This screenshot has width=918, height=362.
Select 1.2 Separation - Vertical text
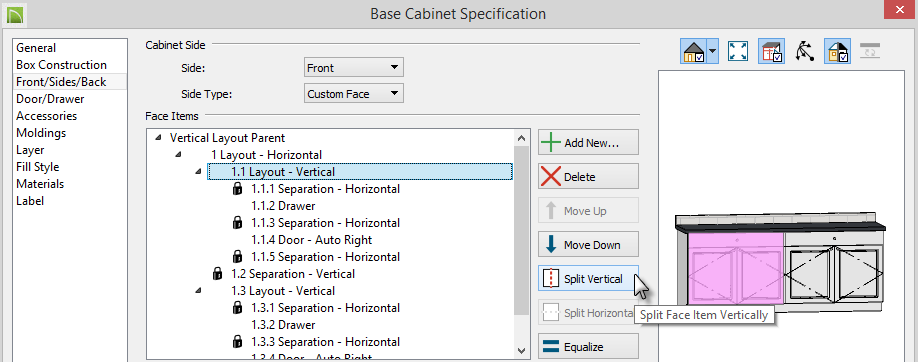pos(293,274)
